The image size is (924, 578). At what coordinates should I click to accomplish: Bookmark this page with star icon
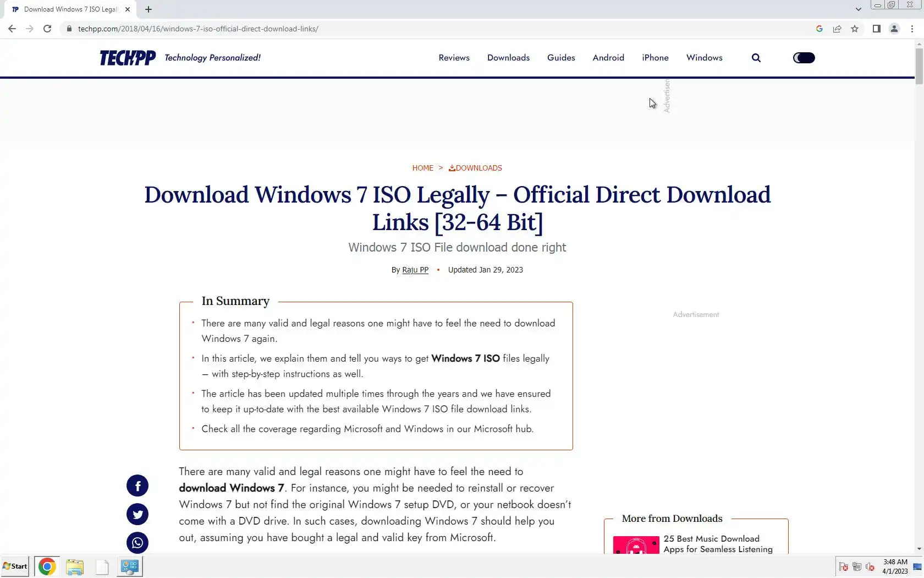tap(855, 29)
